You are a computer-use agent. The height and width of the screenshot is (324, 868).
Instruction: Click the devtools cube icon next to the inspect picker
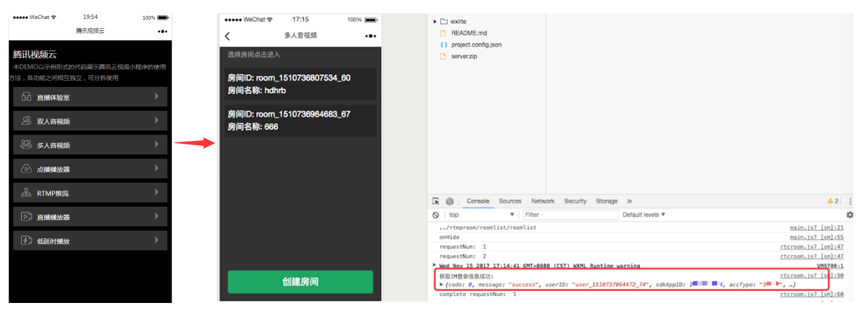[x=450, y=201]
